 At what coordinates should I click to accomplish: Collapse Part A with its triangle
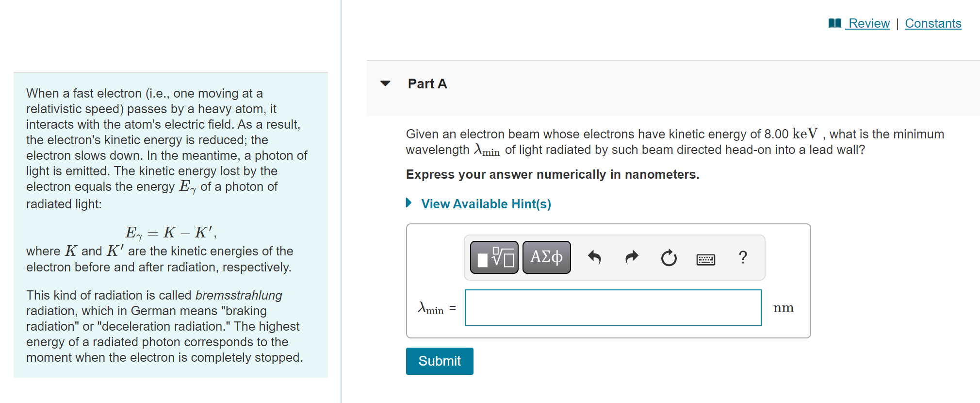(x=385, y=84)
